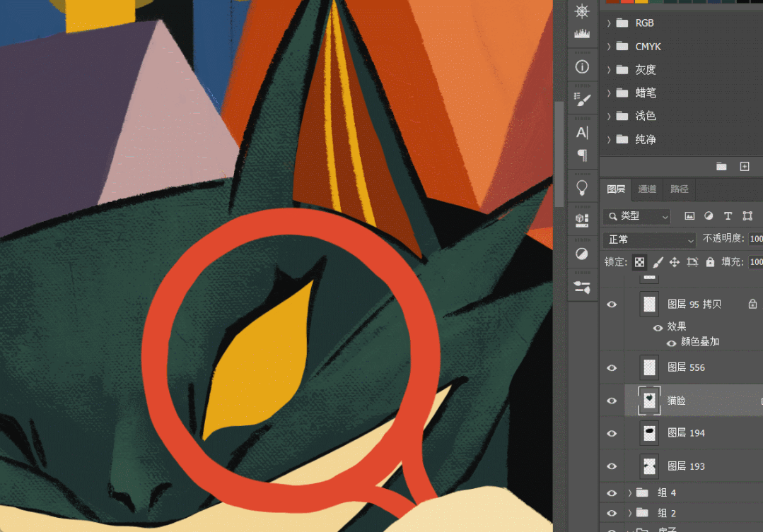Open the Info panel icon

tap(582, 66)
